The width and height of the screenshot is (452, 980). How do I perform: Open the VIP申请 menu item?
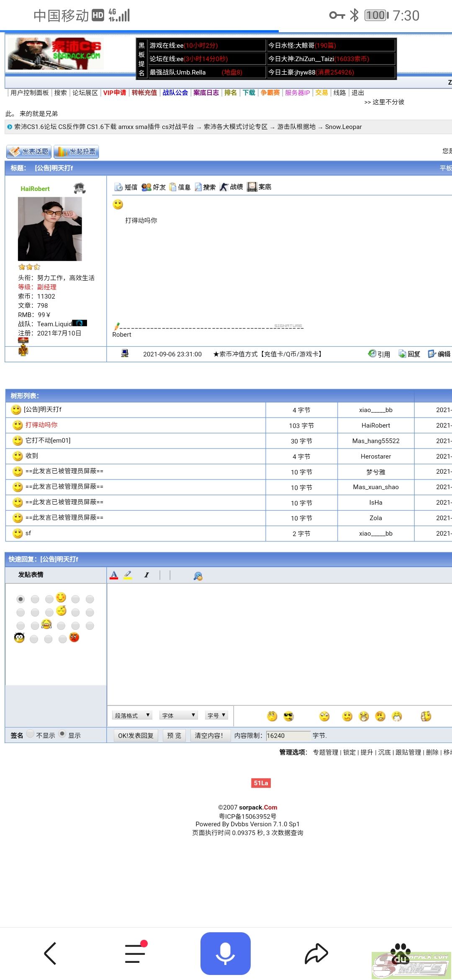click(x=115, y=93)
